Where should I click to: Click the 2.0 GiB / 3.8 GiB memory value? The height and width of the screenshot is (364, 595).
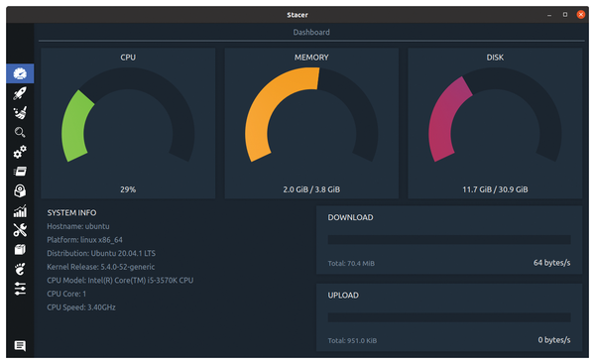[x=311, y=189]
